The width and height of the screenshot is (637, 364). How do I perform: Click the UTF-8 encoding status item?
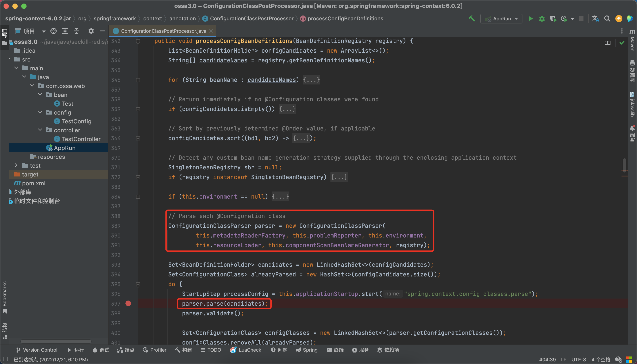[x=579, y=360]
